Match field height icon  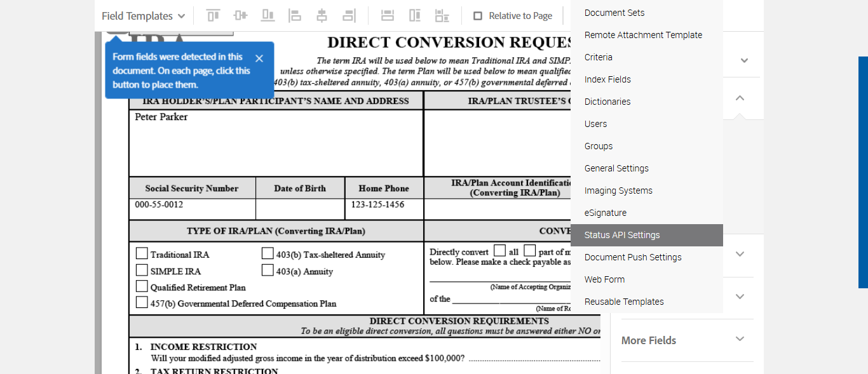(415, 16)
